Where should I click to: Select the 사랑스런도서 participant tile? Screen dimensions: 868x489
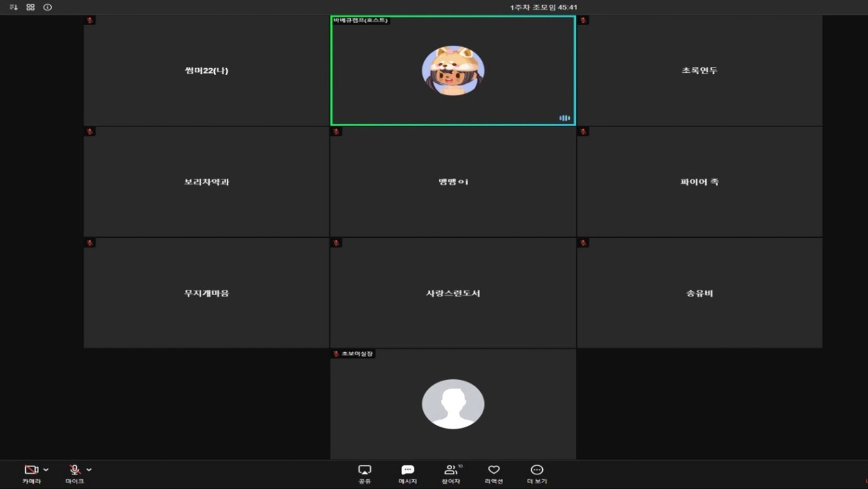(x=453, y=293)
